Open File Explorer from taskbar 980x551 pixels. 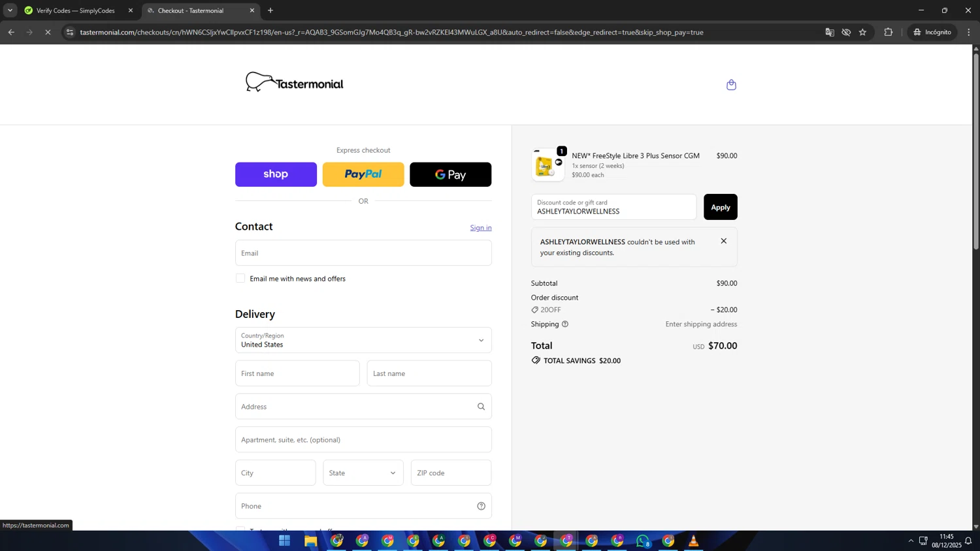(x=310, y=541)
